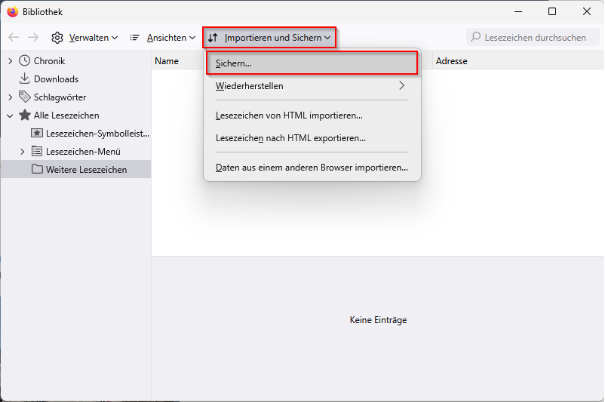
Task: Click the Firefox logo in title bar
Action: tap(12, 12)
